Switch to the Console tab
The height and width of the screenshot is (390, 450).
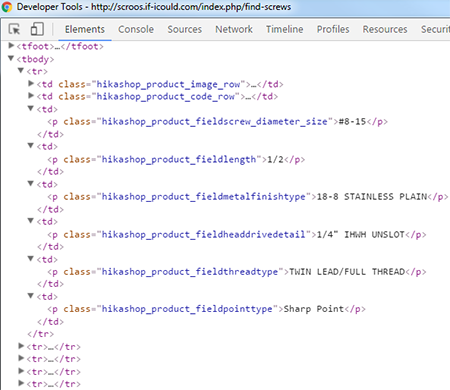(x=136, y=29)
